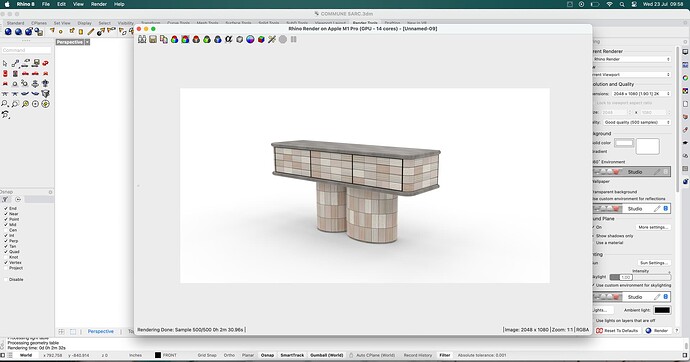
Task: Open the Apple menu
Action: pos(7,4)
